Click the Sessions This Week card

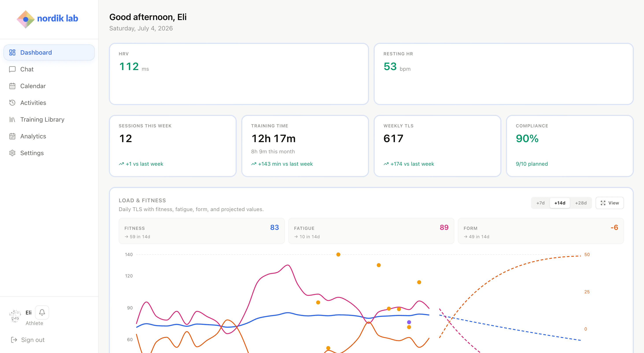point(173,146)
